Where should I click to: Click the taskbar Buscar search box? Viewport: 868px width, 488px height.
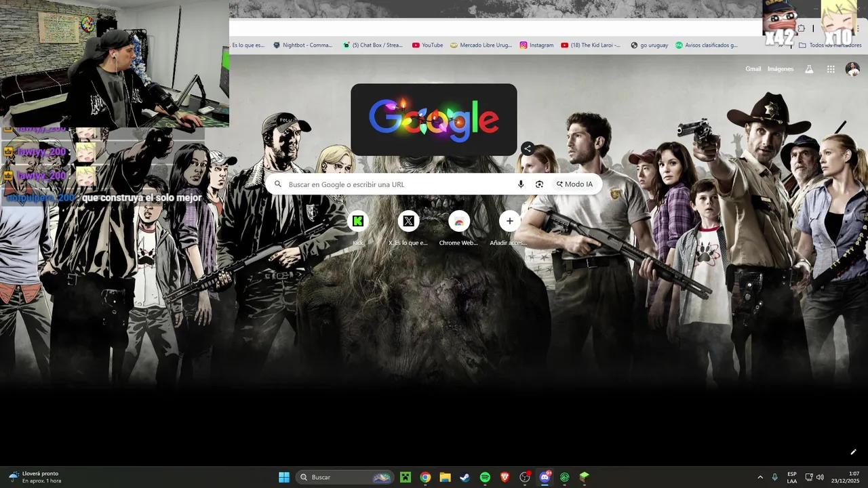(345, 477)
